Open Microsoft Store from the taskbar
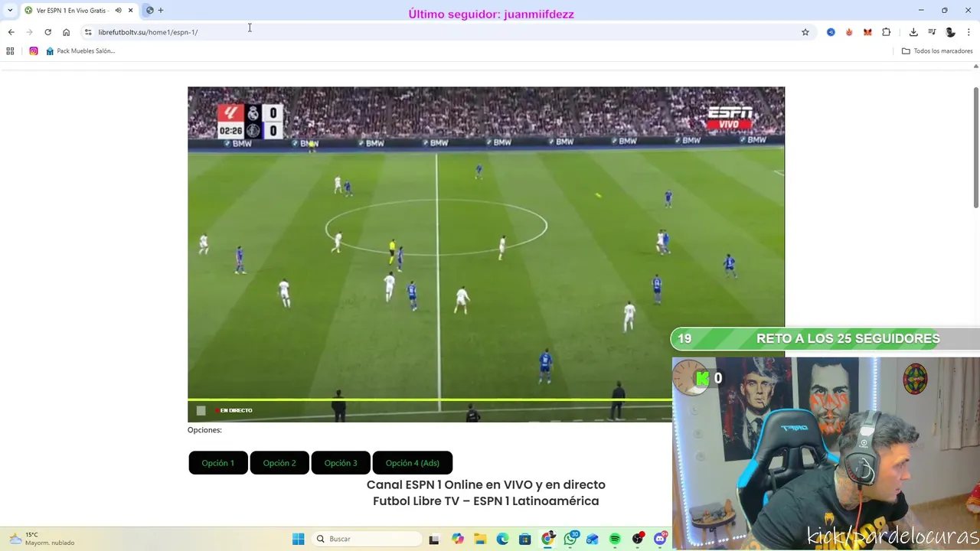The height and width of the screenshot is (551, 980). click(x=524, y=539)
